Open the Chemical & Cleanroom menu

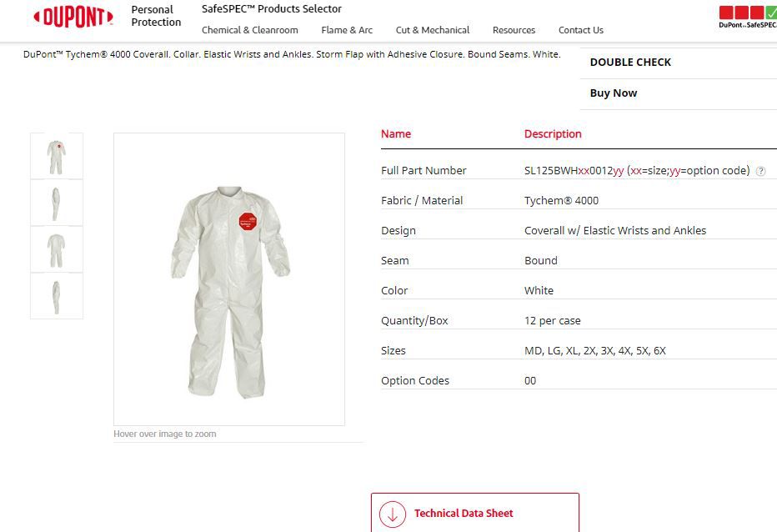[x=249, y=30]
